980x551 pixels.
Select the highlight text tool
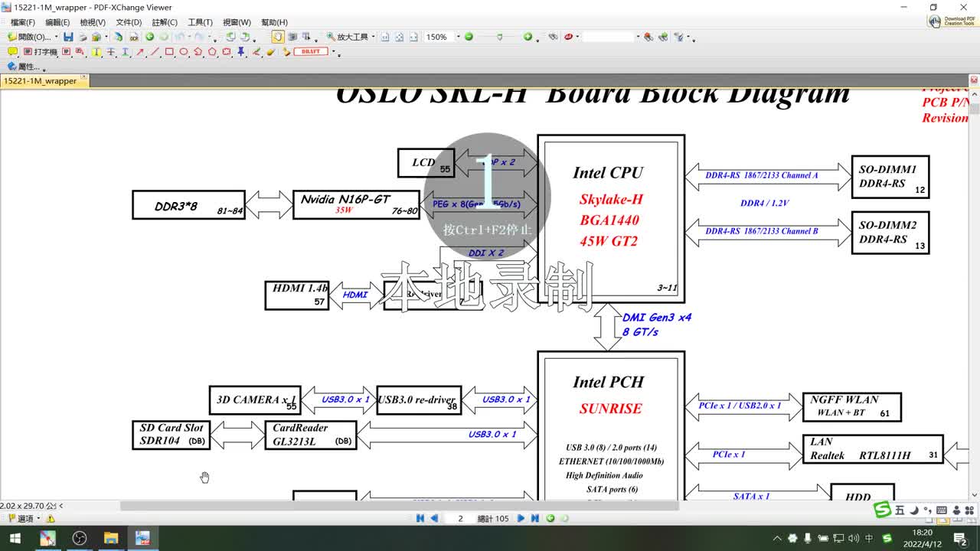point(96,52)
